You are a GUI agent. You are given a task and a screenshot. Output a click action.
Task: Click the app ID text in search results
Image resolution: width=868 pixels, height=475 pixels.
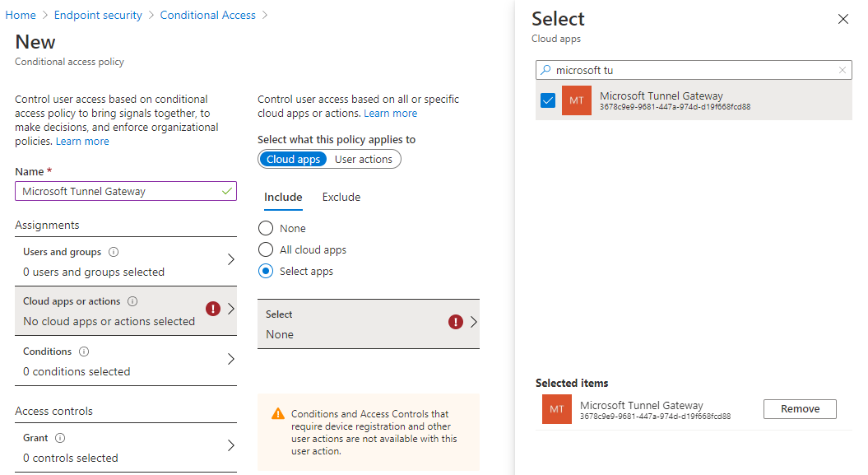675,107
